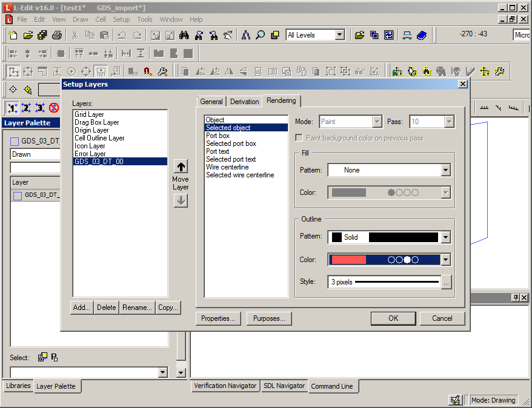Image resolution: width=532 pixels, height=408 pixels.
Task: Open the Derivation tab
Action: (245, 102)
